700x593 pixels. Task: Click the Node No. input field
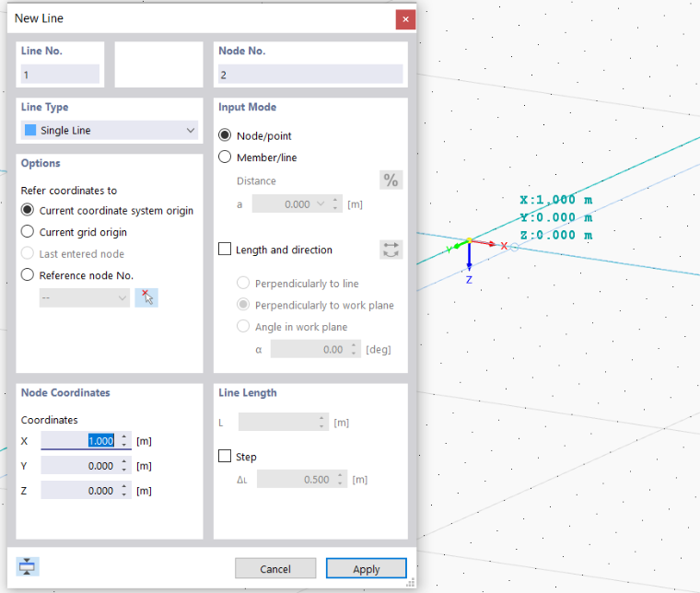pos(310,74)
